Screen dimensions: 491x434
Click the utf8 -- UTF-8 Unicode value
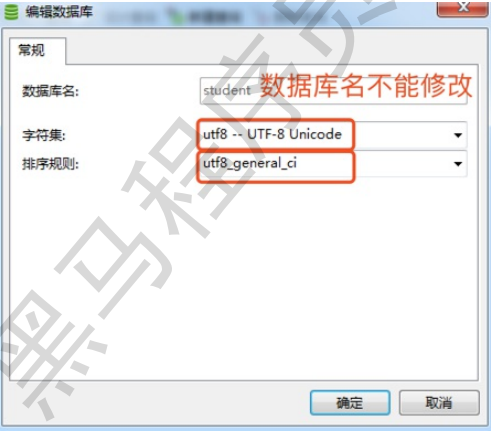(x=272, y=134)
